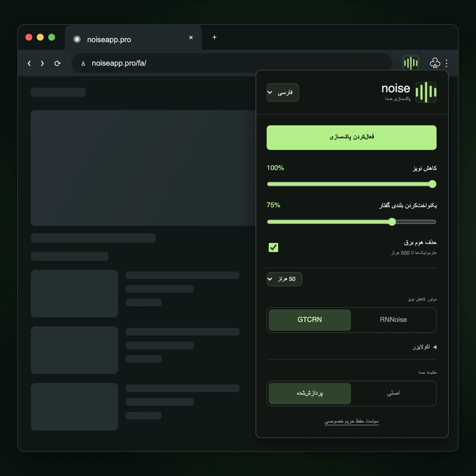Reload the page with refresh icon
This screenshot has width=476, height=476.
tap(58, 63)
